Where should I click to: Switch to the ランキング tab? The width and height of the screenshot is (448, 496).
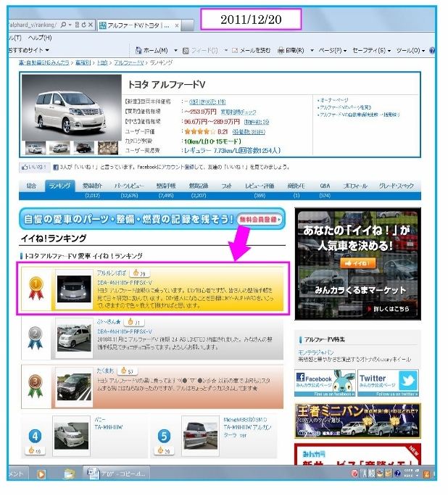pyautogui.click(x=59, y=186)
